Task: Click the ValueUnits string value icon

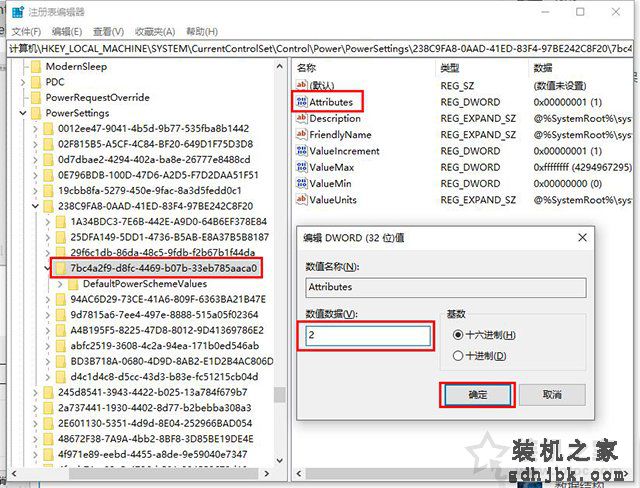Action: [302, 200]
